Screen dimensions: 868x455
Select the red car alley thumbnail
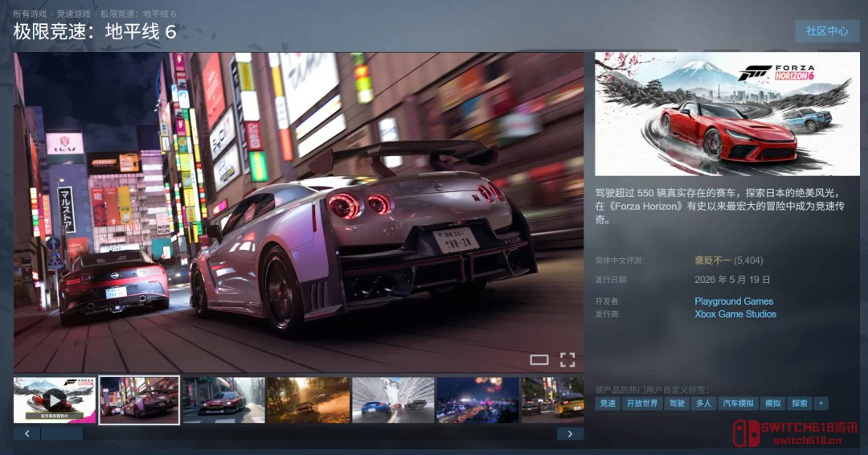(223, 400)
